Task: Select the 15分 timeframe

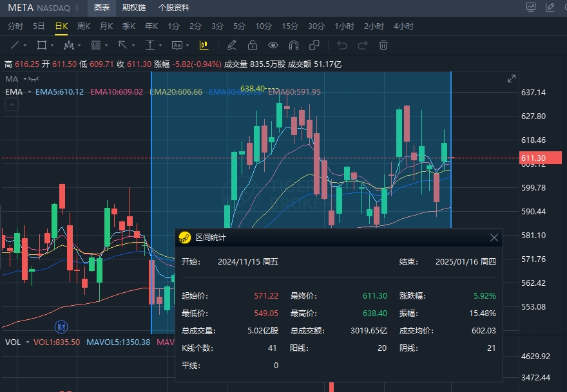Action: pyautogui.click(x=290, y=26)
